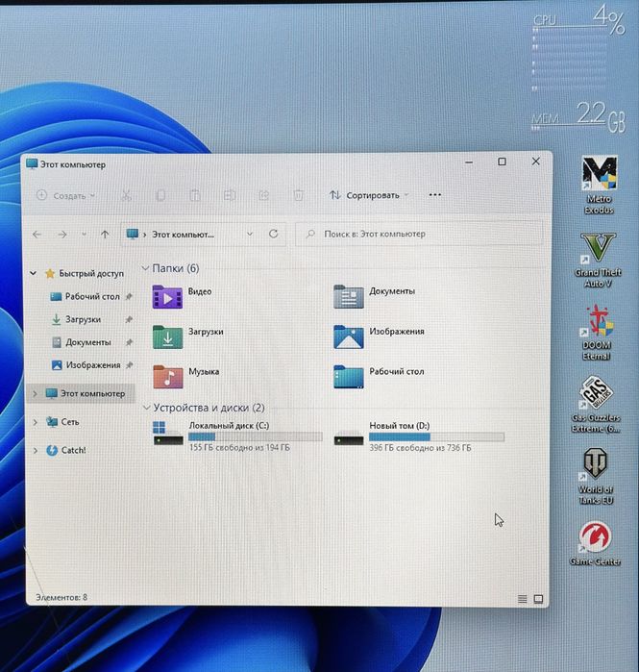
Task: Click text 155 ГБ свободно из 194 ГБ
Action: coord(239,447)
